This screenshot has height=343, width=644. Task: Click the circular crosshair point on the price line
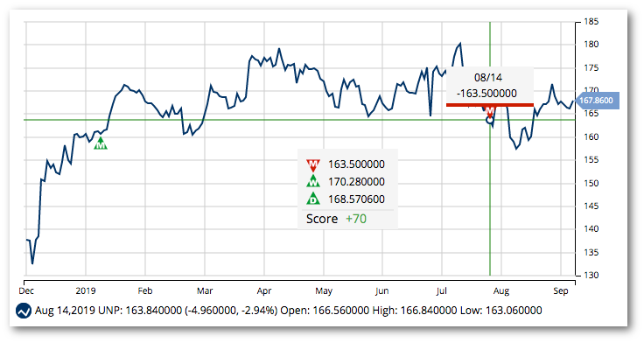coord(490,120)
